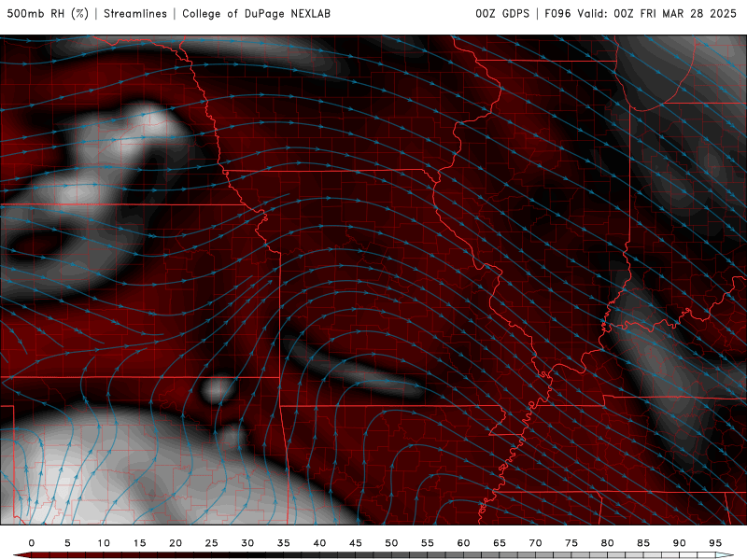The width and height of the screenshot is (747, 560).
Task: Click the "00Z GDPS" model run label
Action: [502, 14]
